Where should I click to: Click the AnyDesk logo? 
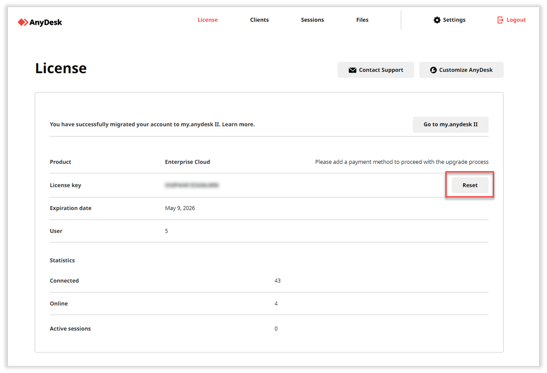coord(40,22)
